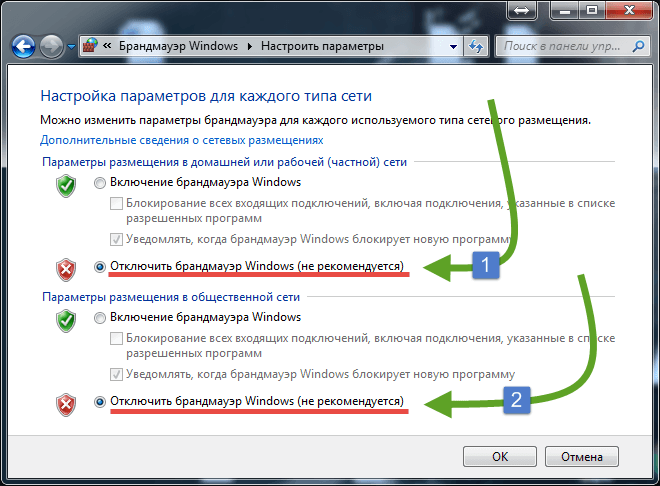Confirm settings with the OK button
Screen dimensions: 660x486
500,457
